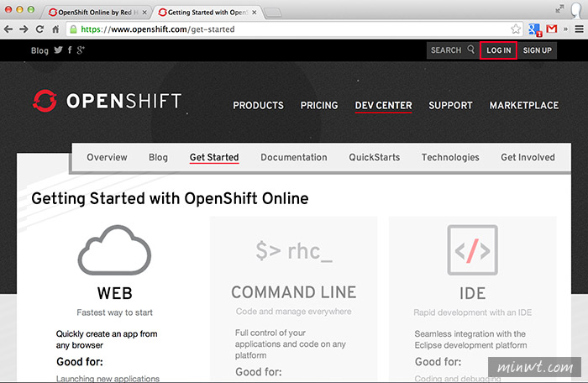Click the LOG IN button
588x383 pixels.
pos(499,50)
